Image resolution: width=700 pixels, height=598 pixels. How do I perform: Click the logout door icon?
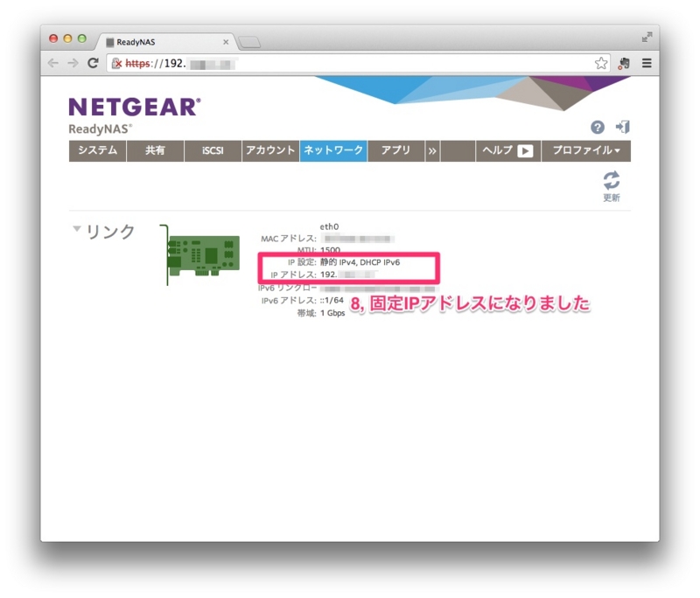[623, 127]
